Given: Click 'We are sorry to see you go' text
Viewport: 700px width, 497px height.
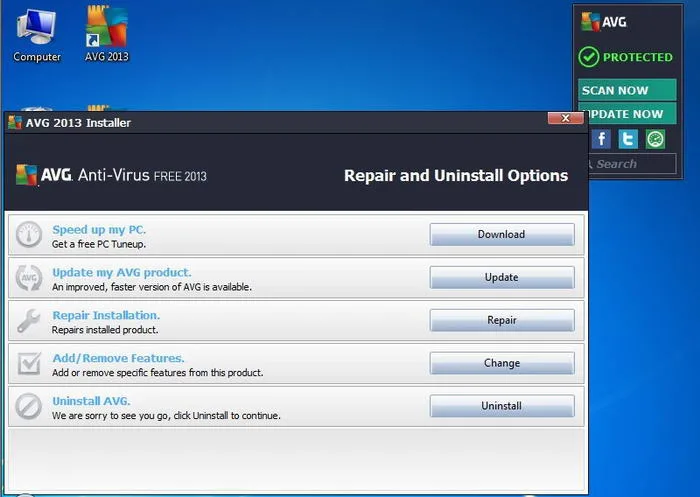Looking at the screenshot, I should [111, 416].
